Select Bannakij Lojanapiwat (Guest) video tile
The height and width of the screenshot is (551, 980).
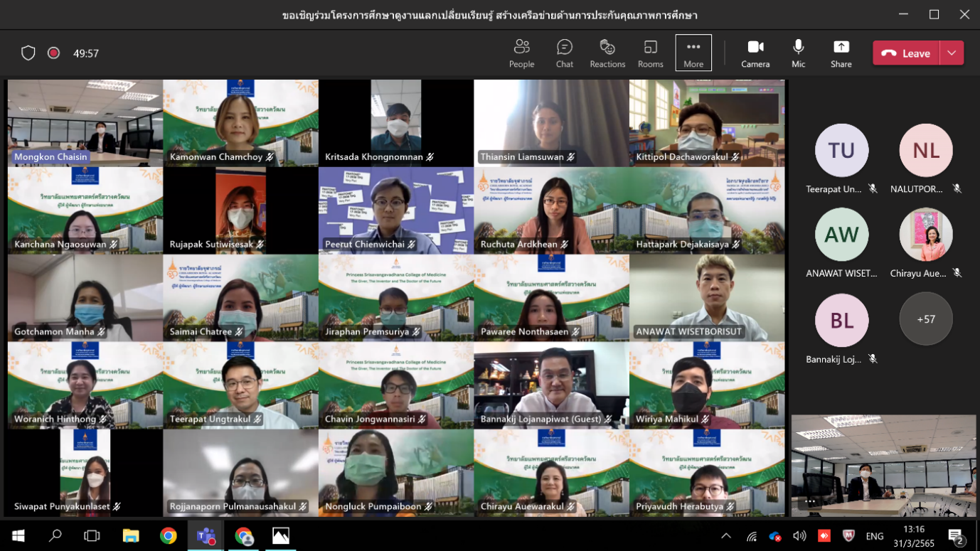pos(551,385)
